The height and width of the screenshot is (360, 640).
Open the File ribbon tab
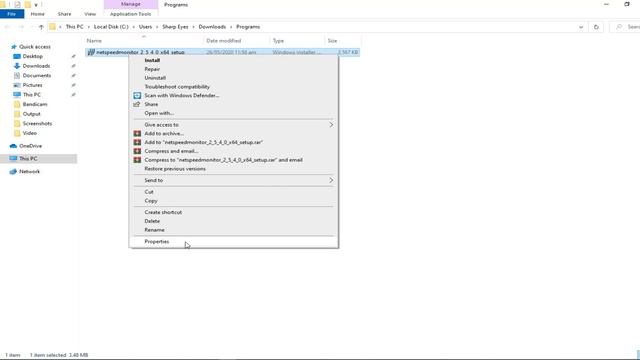coord(12,14)
